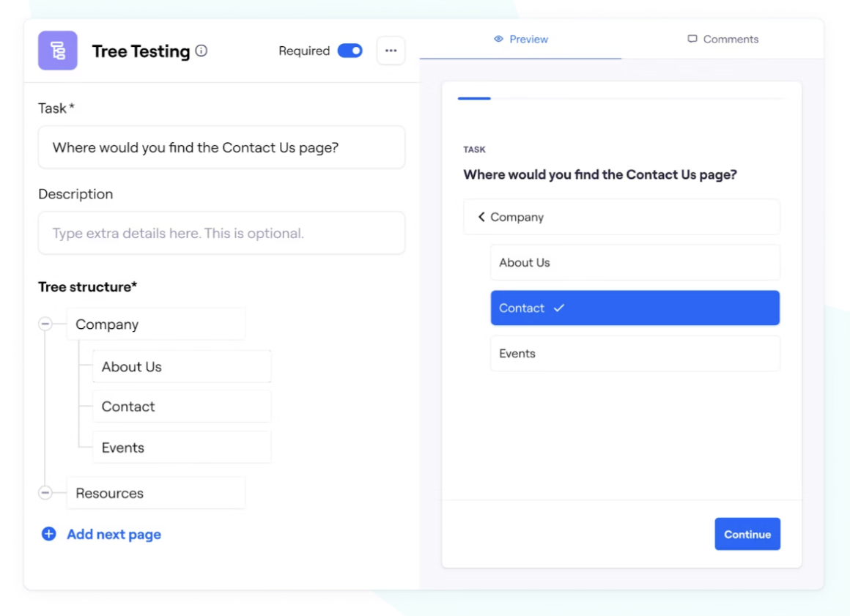Click the back chevron beside Company in preview
Viewport: 850px width, 616px height.
pos(481,217)
